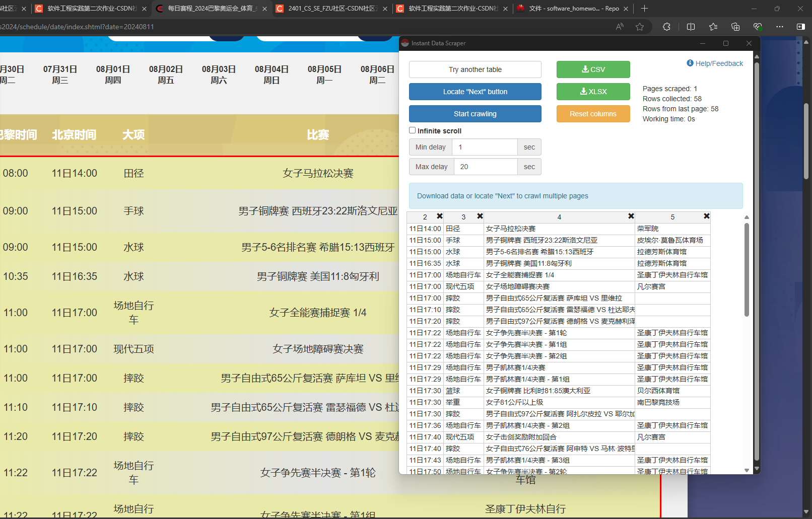Click 女子场地障碍赛决赛 on the schedule webpage
The width and height of the screenshot is (812, 519).
tap(318, 349)
